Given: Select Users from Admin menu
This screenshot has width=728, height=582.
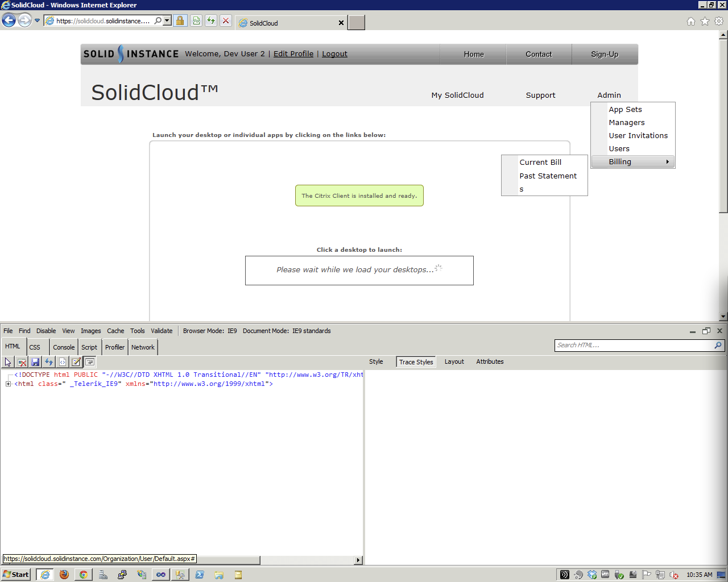Looking at the screenshot, I should [633, 149].
